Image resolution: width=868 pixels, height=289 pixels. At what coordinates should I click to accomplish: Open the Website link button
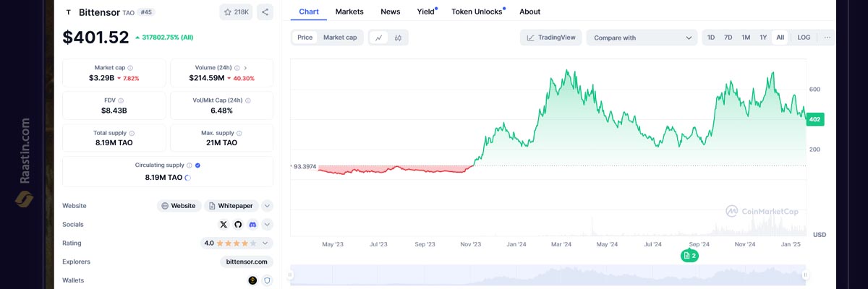coord(179,206)
